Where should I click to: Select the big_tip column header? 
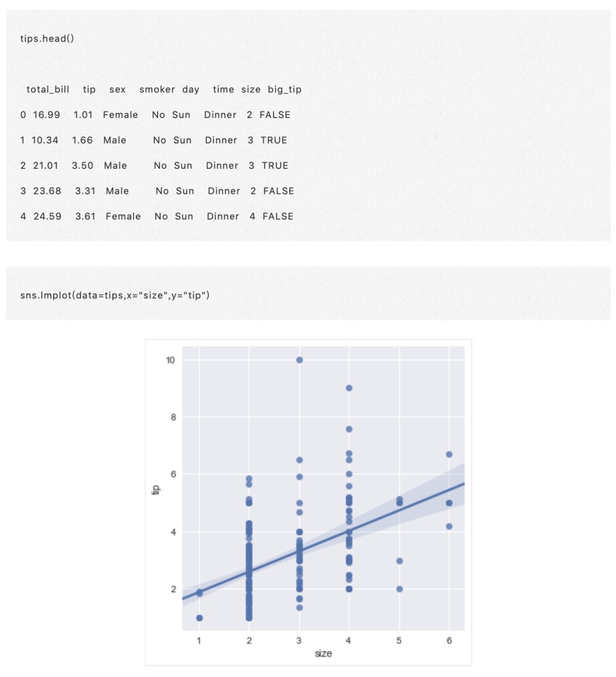click(285, 89)
